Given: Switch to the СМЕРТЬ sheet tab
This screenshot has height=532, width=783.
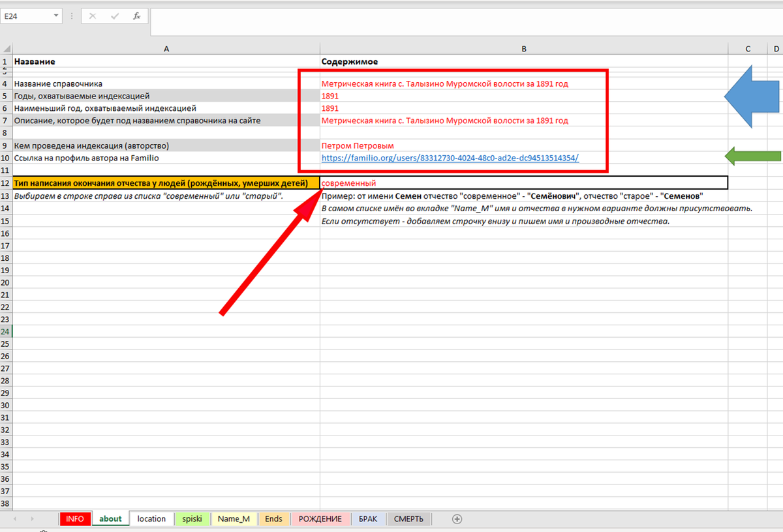Looking at the screenshot, I should pos(408,519).
